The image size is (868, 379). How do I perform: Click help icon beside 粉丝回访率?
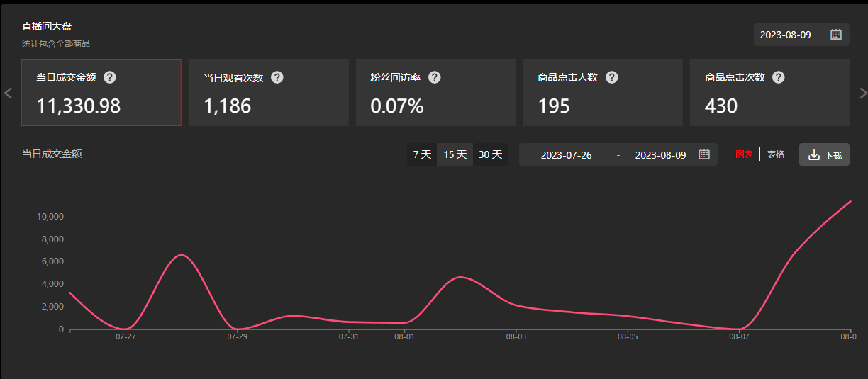pyautogui.click(x=435, y=77)
